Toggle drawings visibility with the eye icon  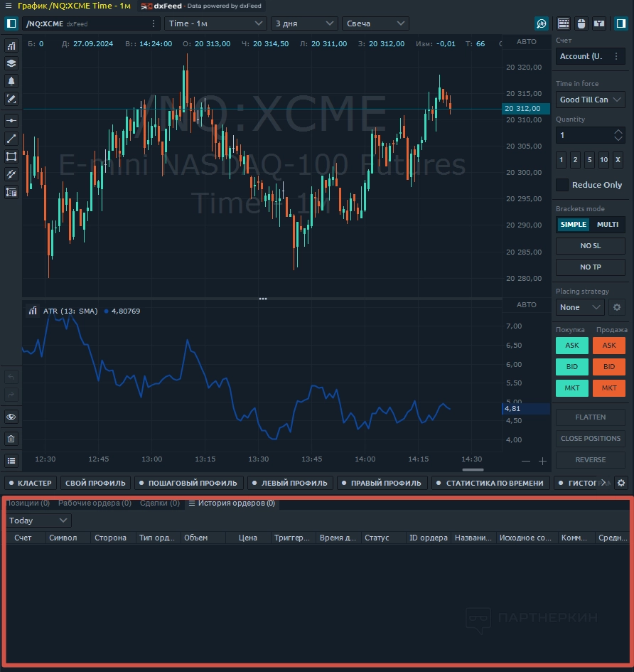coord(11,417)
